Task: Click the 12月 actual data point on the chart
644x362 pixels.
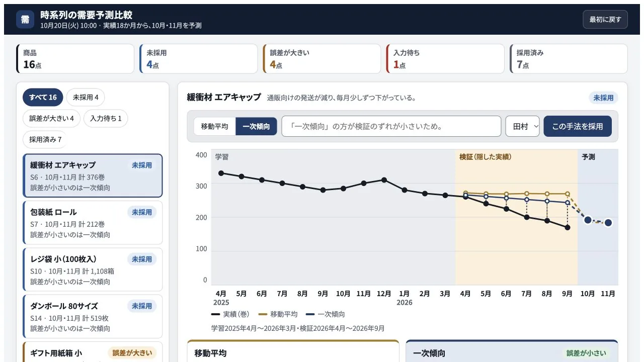Action: tap(384, 179)
